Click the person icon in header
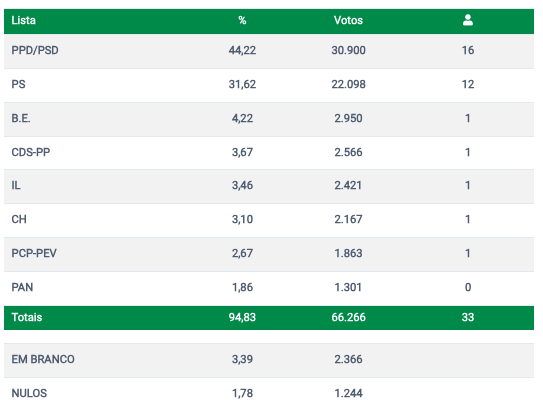The height and width of the screenshot is (408, 543). pyautogui.click(x=468, y=20)
